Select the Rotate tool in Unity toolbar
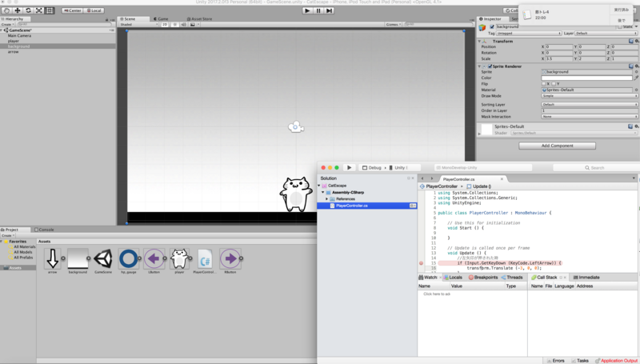 tap(28, 10)
